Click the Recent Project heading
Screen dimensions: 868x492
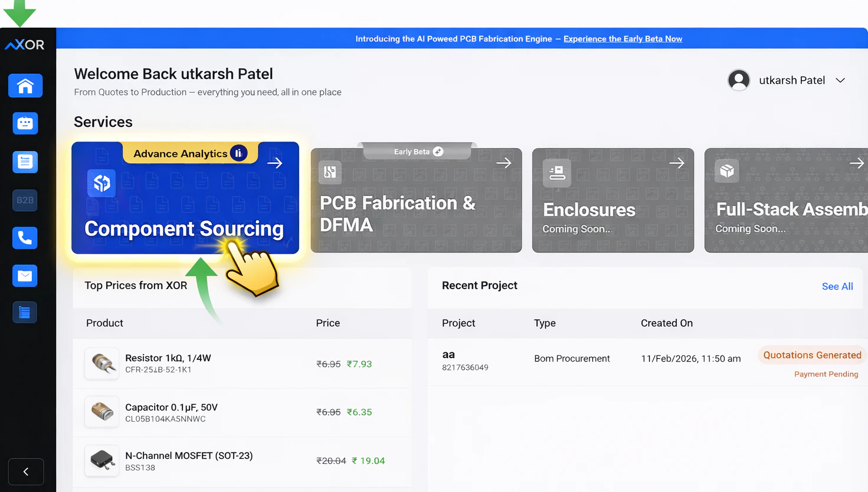tap(480, 286)
